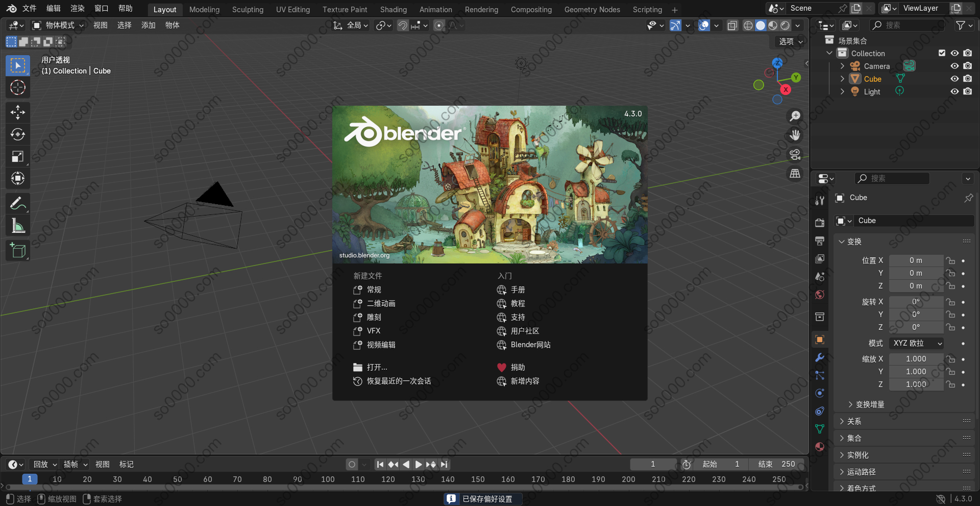
Task: Click the viewport zoom magnifier icon
Action: [x=795, y=116]
